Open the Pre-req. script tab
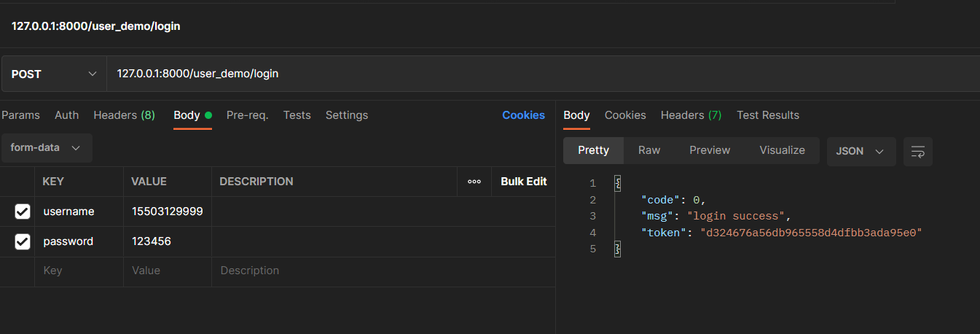 click(247, 115)
